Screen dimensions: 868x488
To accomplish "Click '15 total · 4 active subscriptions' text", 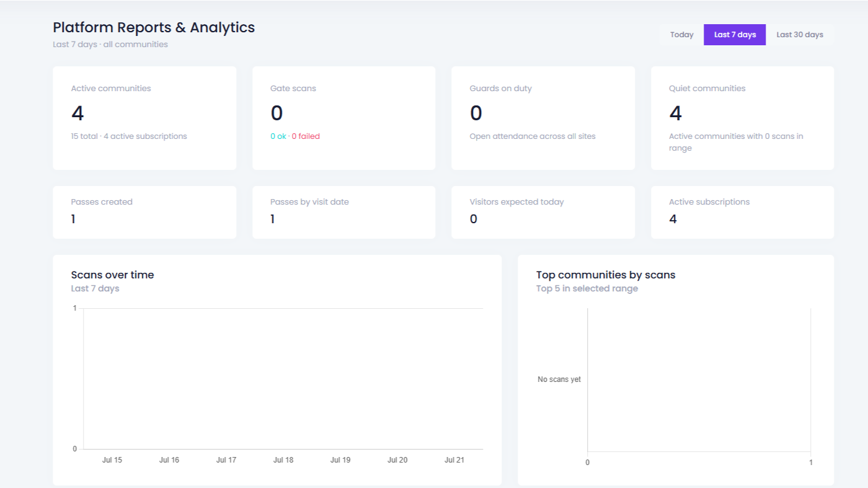I will [129, 136].
